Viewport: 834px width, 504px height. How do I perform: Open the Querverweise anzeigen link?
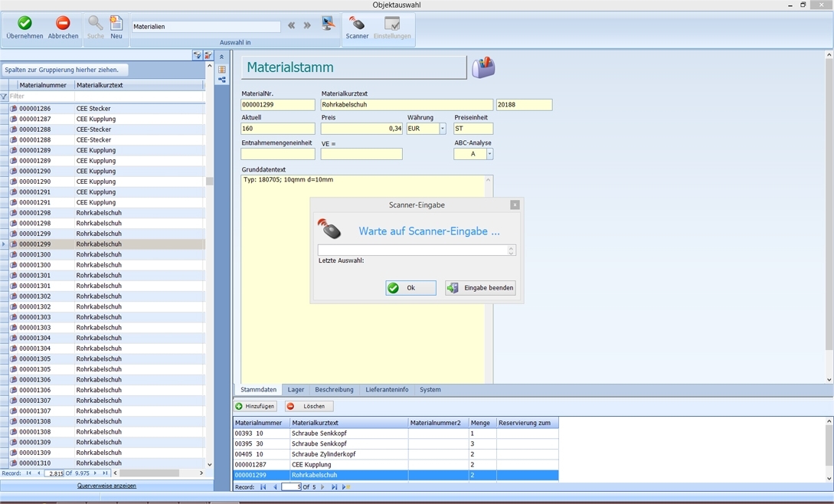(106, 486)
